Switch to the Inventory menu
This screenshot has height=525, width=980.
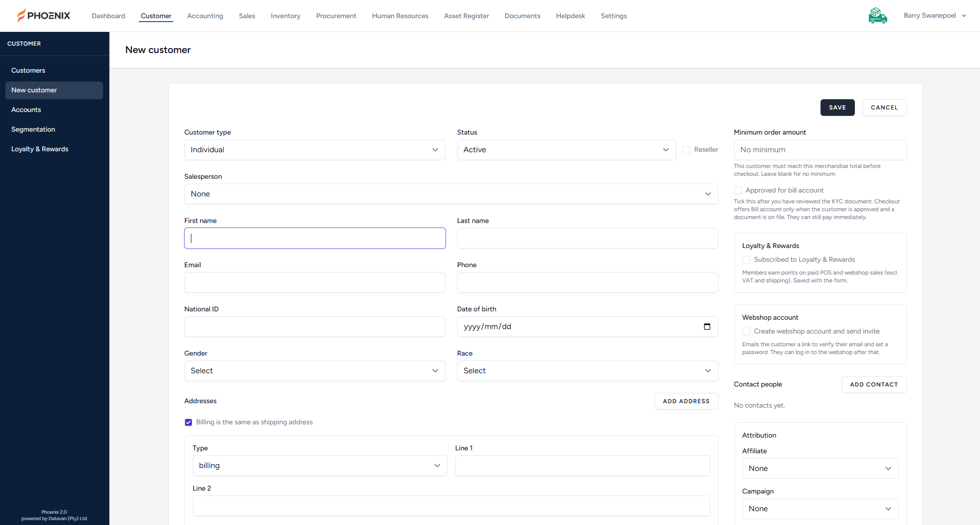click(286, 16)
